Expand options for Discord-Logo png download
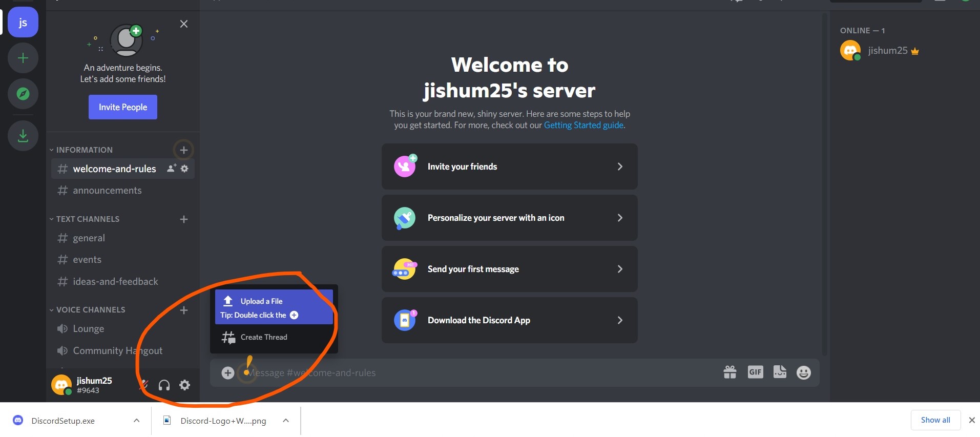Screen dimensions: 980x437 286,421
